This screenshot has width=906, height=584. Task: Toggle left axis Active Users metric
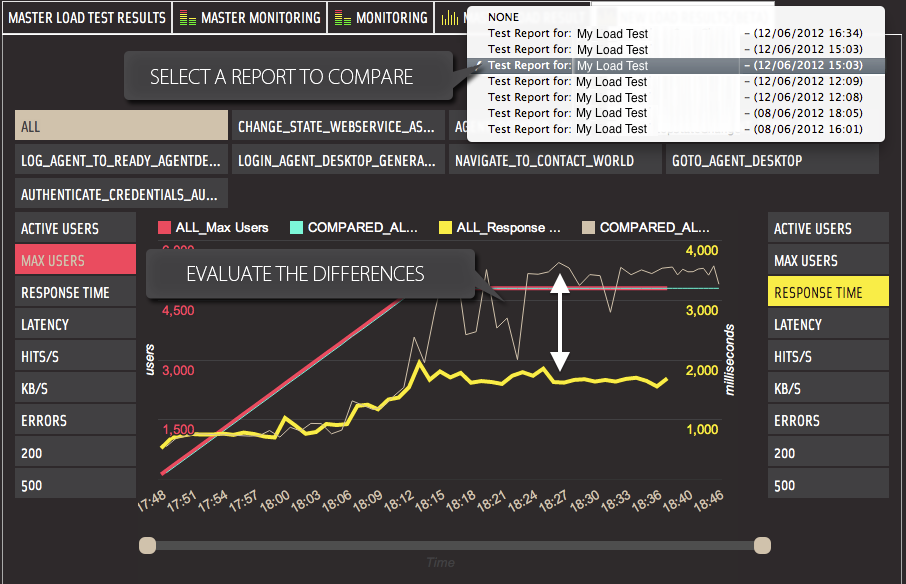point(75,228)
